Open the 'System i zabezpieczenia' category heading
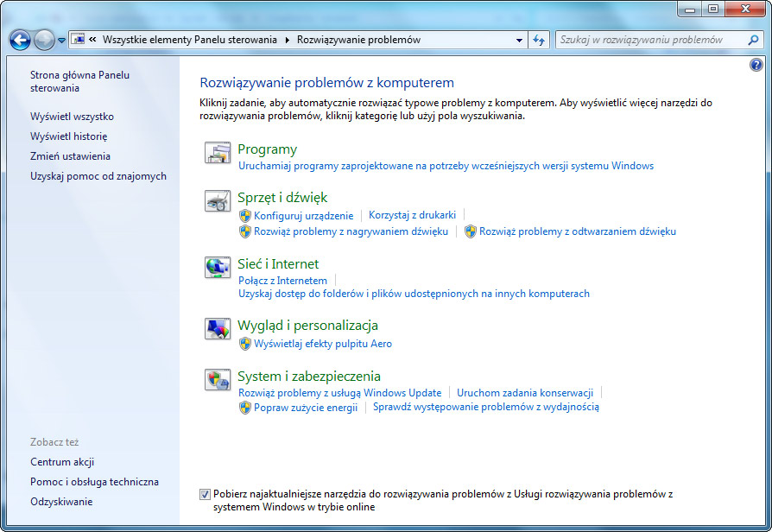772x532 pixels. coord(308,377)
